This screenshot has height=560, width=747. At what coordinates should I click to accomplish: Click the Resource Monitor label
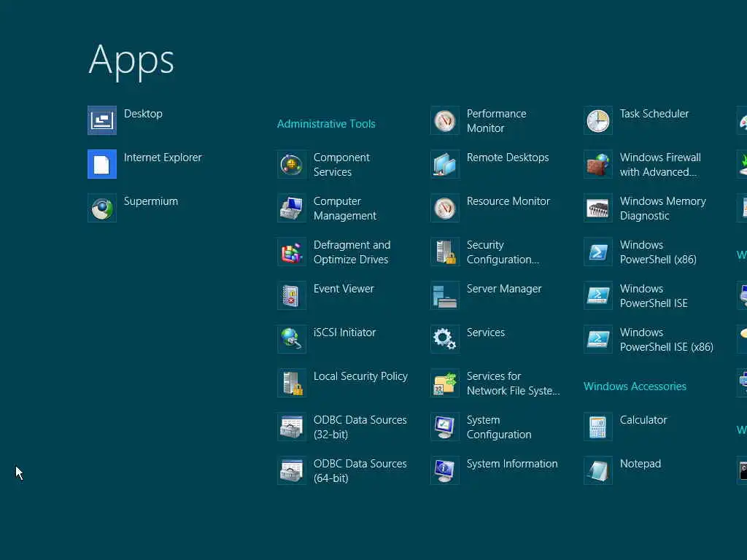[x=508, y=201]
